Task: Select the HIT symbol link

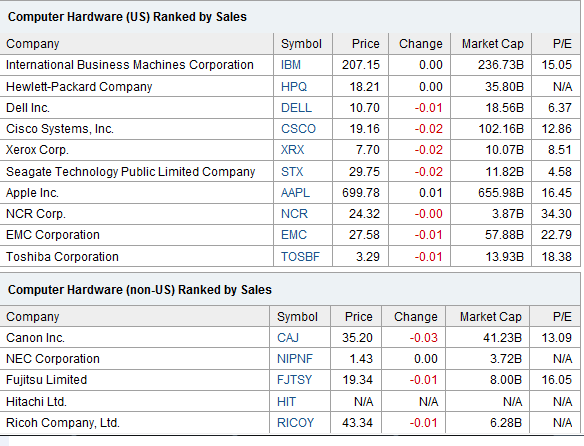Action: (286, 402)
